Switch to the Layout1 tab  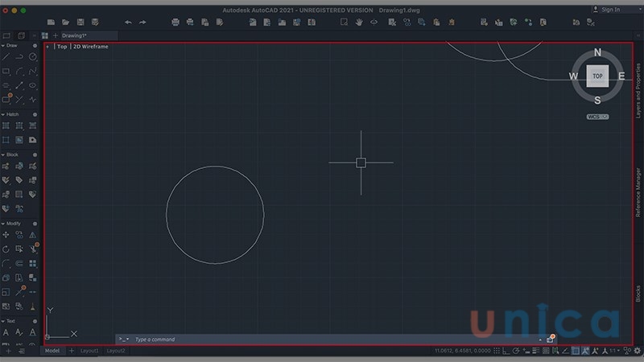tap(89, 351)
